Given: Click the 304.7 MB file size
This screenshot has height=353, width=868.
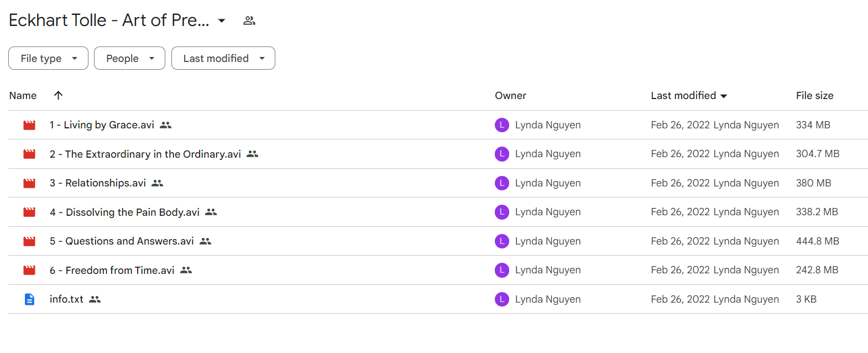Looking at the screenshot, I should point(818,154).
